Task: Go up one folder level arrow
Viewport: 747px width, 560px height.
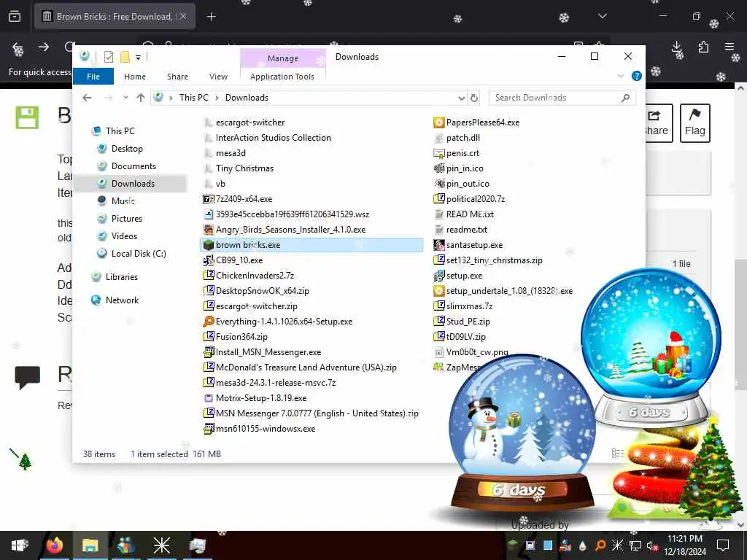Action: pos(141,98)
